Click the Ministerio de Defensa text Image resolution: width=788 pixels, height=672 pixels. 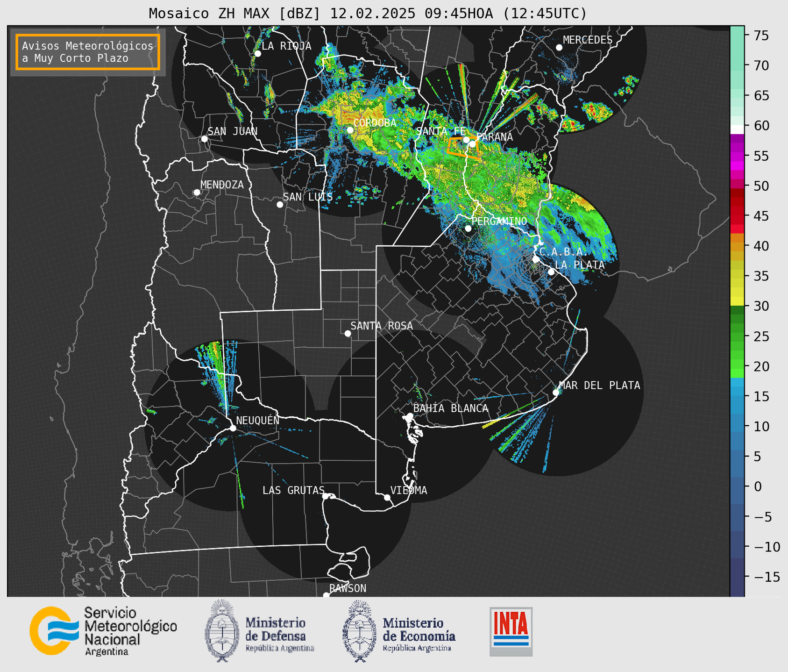(x=280, y=635)
